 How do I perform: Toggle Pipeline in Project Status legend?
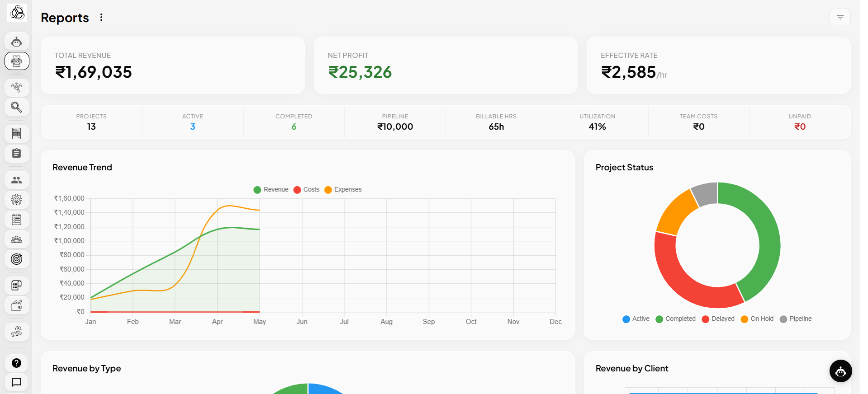click(x=796, y=319)
